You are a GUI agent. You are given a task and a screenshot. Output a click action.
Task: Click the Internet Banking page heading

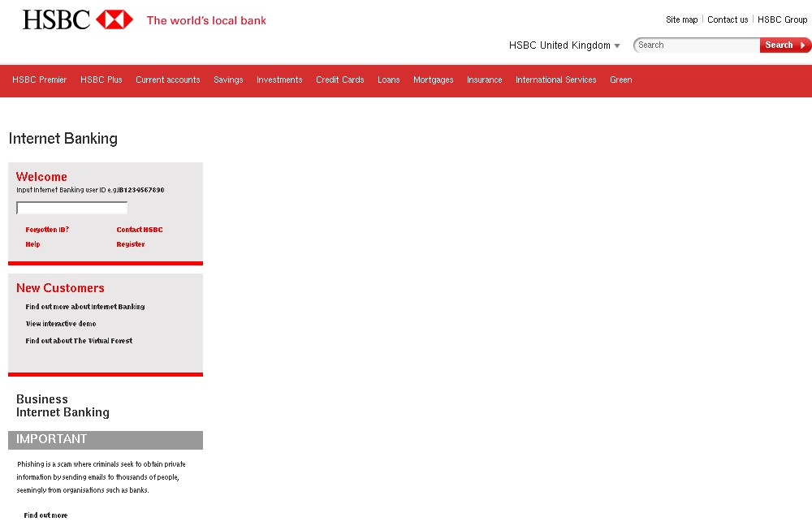pos(63,139)
